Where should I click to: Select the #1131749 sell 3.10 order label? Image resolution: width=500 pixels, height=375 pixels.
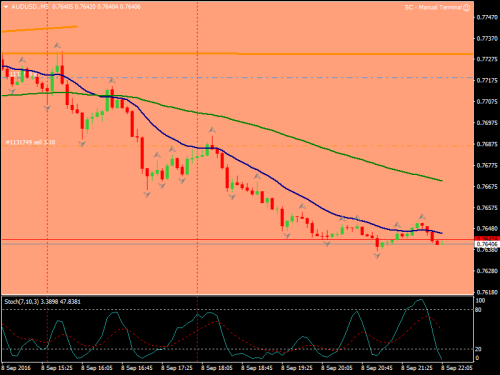click(31, 142)
